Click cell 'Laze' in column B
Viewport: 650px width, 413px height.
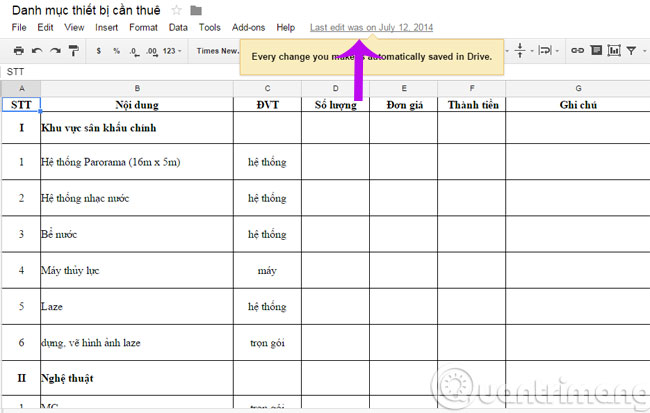point(137,306)
